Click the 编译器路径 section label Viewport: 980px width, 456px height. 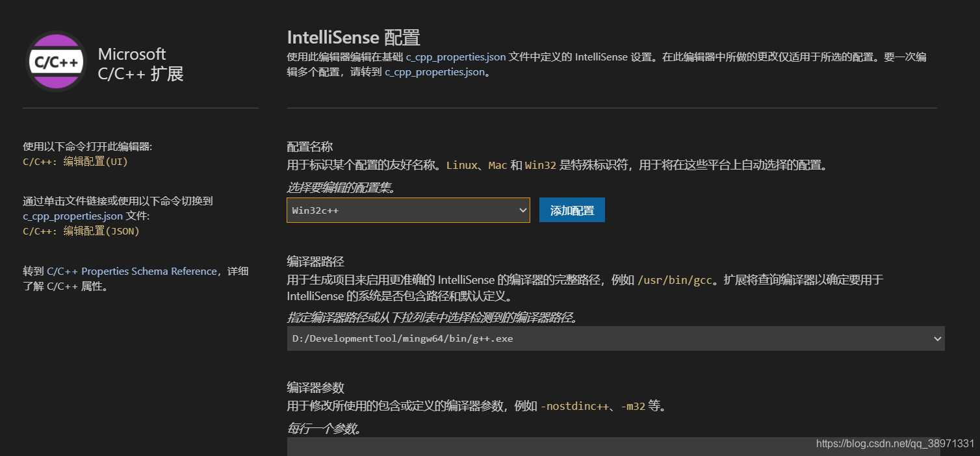point(316,262)
